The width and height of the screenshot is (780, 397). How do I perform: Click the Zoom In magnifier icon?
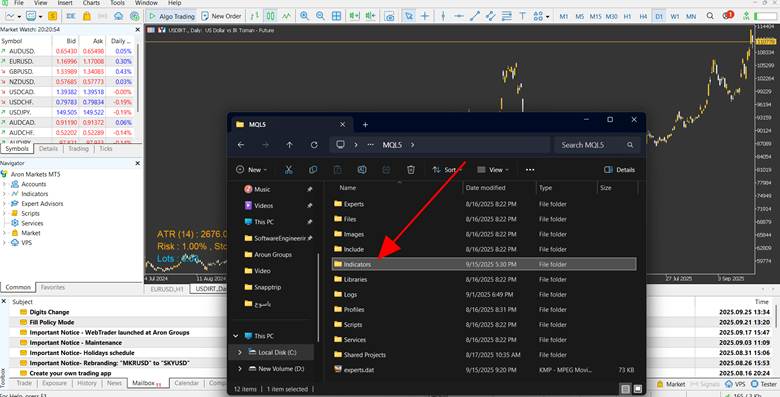(x=304, y=16)
